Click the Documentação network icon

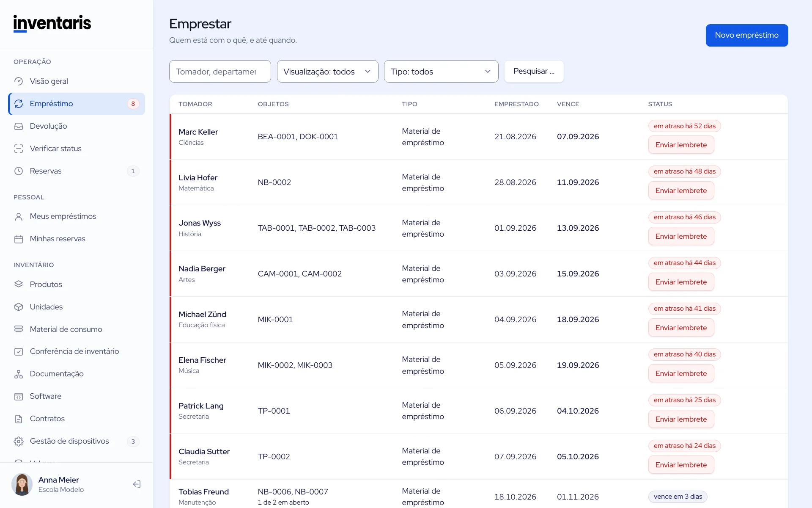(19, 374)
